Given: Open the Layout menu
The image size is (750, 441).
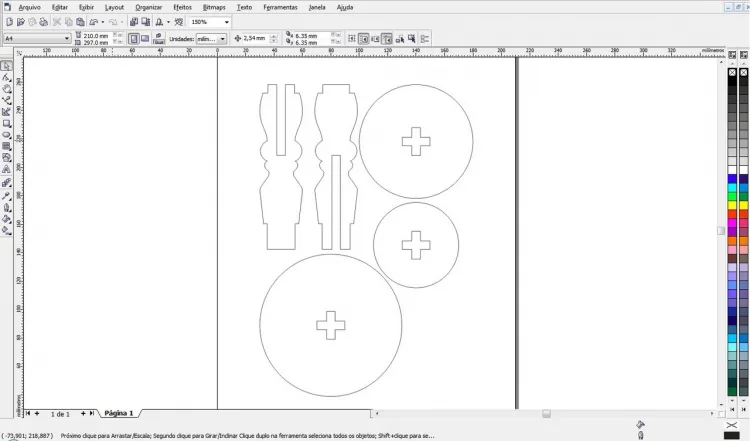Looking at the screenshot, I should 114,7.
